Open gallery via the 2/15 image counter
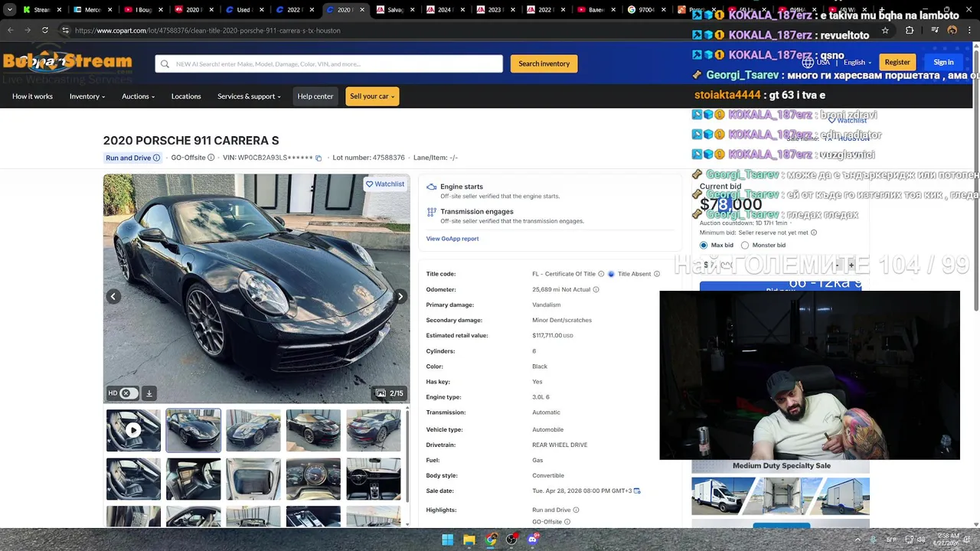The image size is (980, 551). click(x=390, y=393)
